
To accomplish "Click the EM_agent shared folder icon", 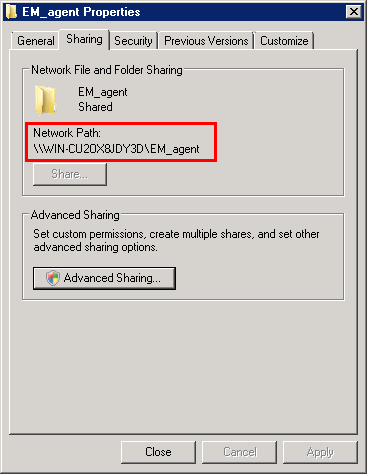I will coord(45,100).
